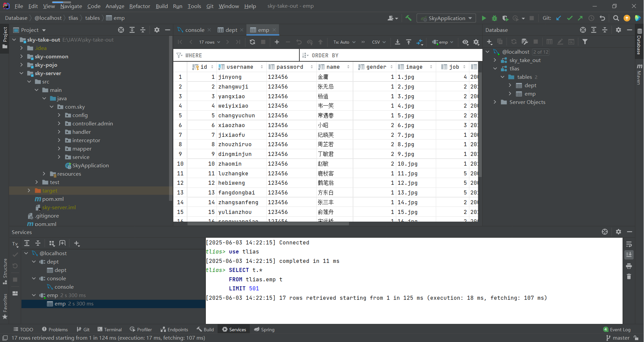
Task: Select opened file target icon in Project panel
Action: [121, 30]
